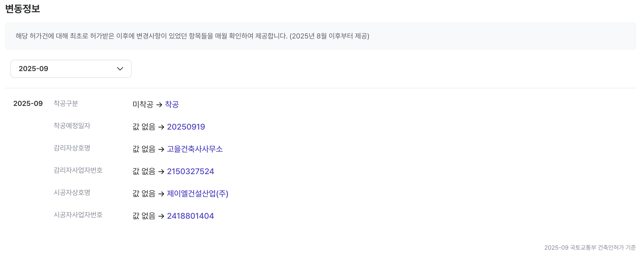644x260 pixels.
Task: Click the 고을건축사사무소 supervisor name
Action: click(x=195, y=149)
